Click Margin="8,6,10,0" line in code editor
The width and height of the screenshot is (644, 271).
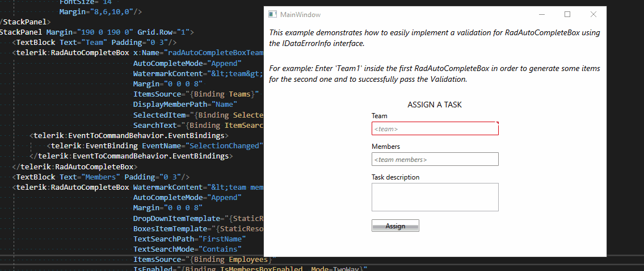[x=100, y=11]
